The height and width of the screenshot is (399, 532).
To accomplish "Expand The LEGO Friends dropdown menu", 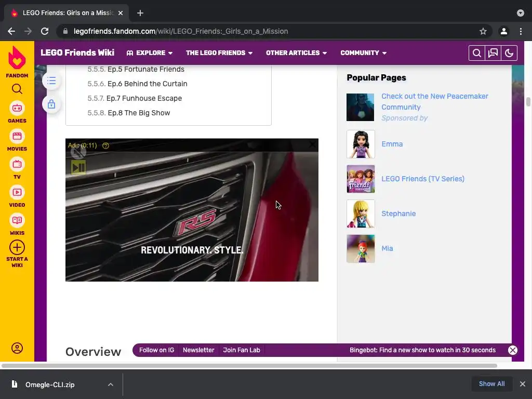I will point(219,53).
